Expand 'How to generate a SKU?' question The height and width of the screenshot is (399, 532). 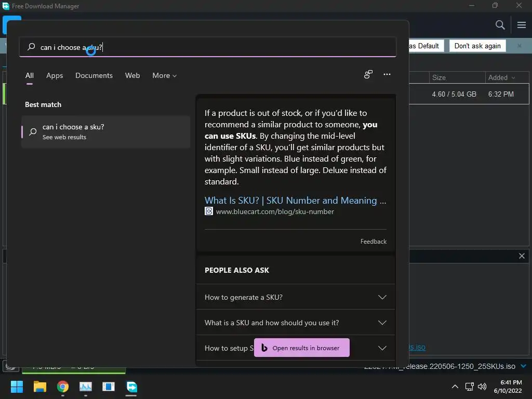pos(296,297)
